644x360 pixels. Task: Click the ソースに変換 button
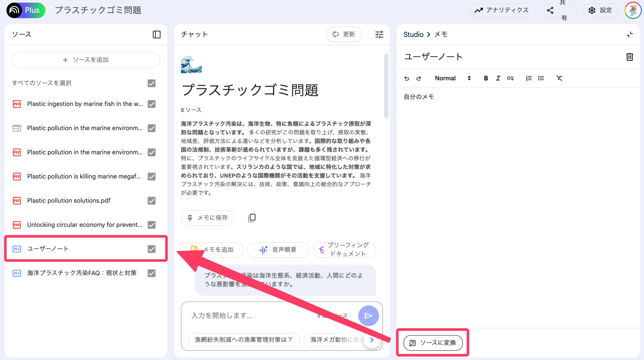point(433,343)
